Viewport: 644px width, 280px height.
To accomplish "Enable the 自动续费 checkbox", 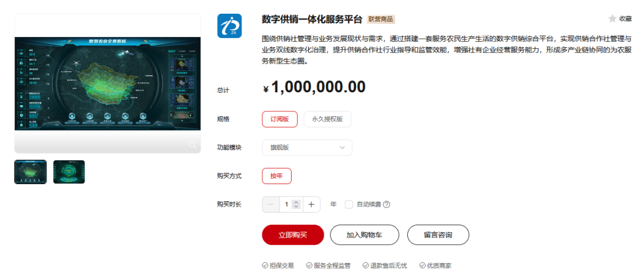I will 349,204.
